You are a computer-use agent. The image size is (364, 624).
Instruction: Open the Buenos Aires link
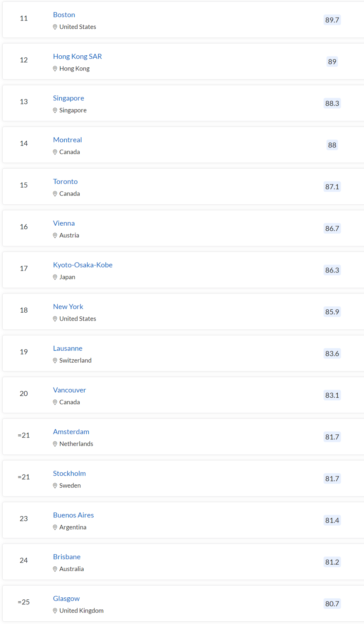click(x=73, y=515)
